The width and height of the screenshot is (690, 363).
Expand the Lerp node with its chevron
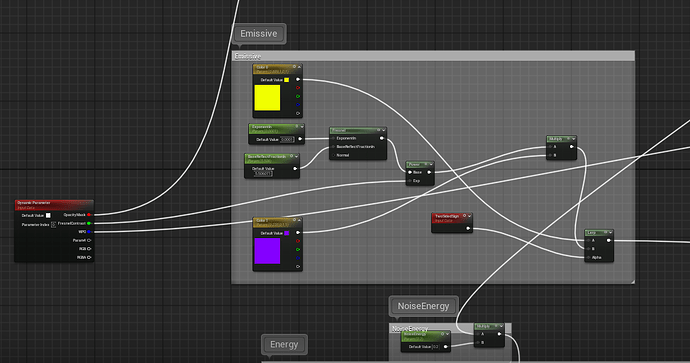click(611, 232)
